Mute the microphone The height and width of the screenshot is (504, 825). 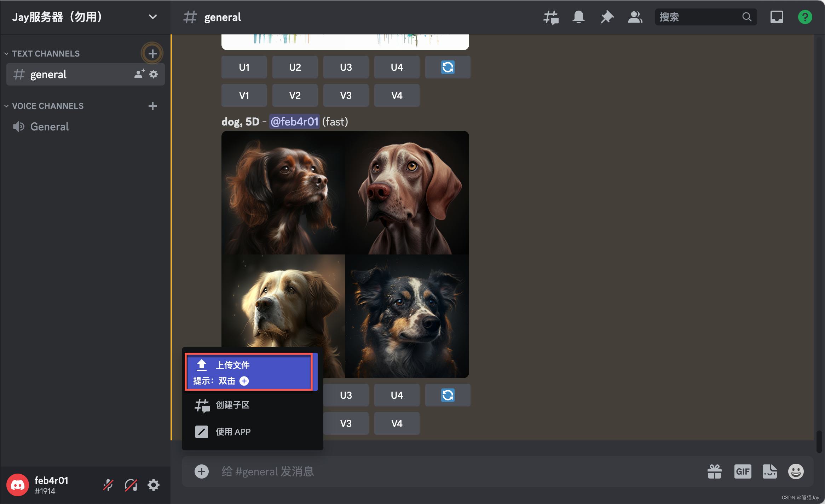coord(108,485)
